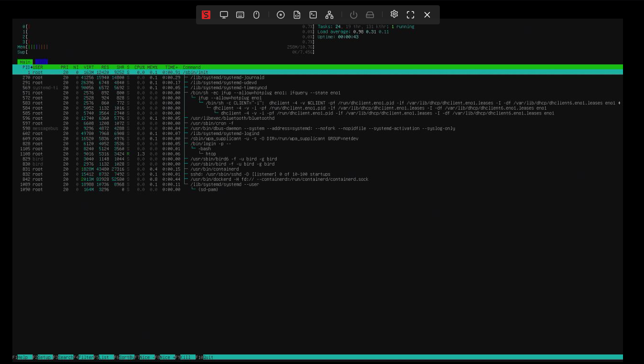Open the disc image mount icon
This screenshot has height=364, width=644.
(x=280, y=15)
